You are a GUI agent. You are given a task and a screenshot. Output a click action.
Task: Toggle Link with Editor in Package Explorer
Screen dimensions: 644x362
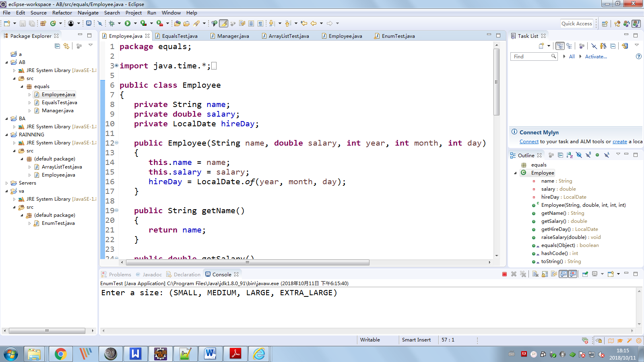[66, 46]
